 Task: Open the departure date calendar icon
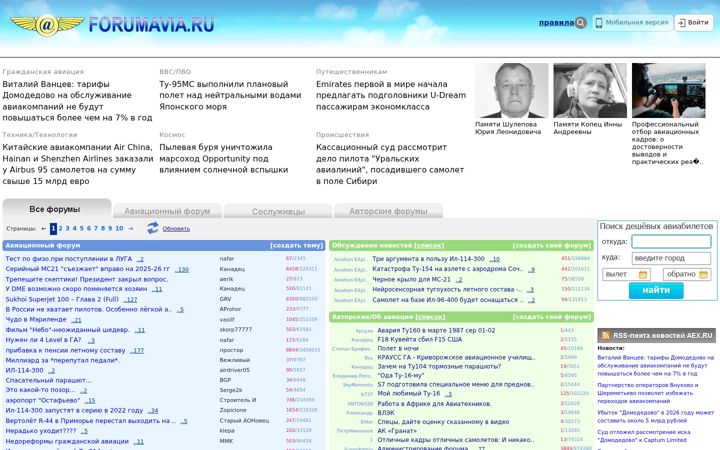click(643, 275)
